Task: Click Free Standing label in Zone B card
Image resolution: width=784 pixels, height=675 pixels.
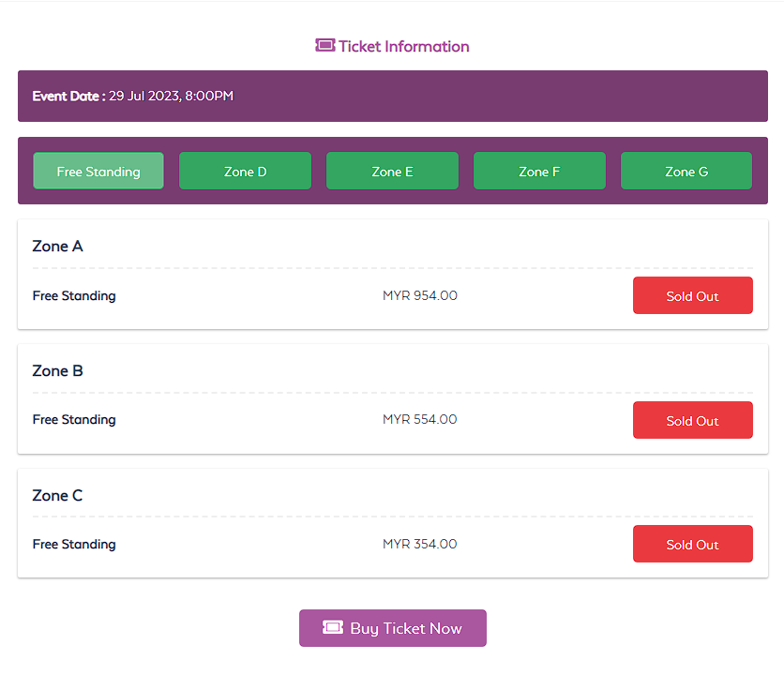Action: point(74,419)
